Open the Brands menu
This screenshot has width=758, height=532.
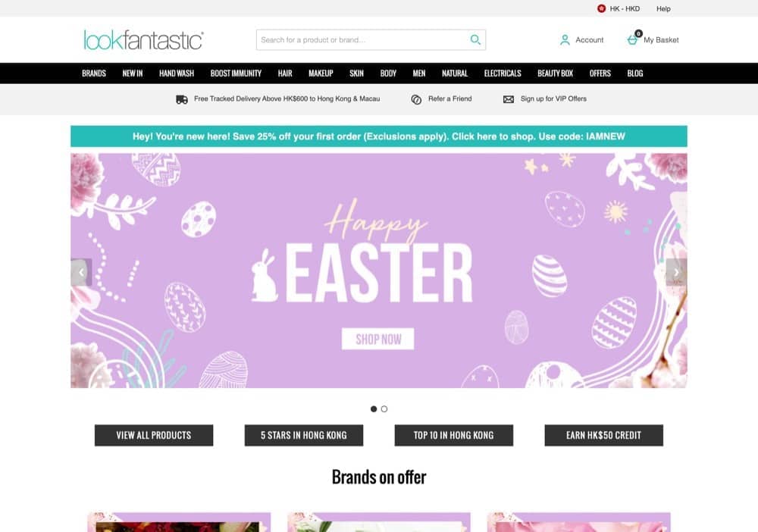click(x=94, y=74)
